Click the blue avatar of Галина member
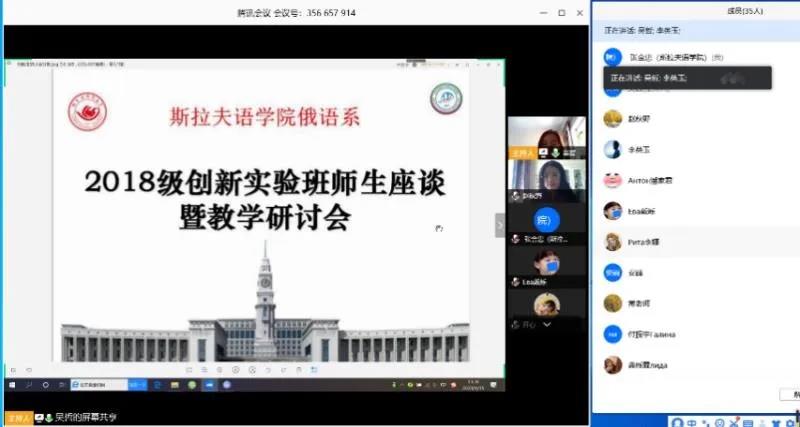800x427 pixels. pos(612,334)
